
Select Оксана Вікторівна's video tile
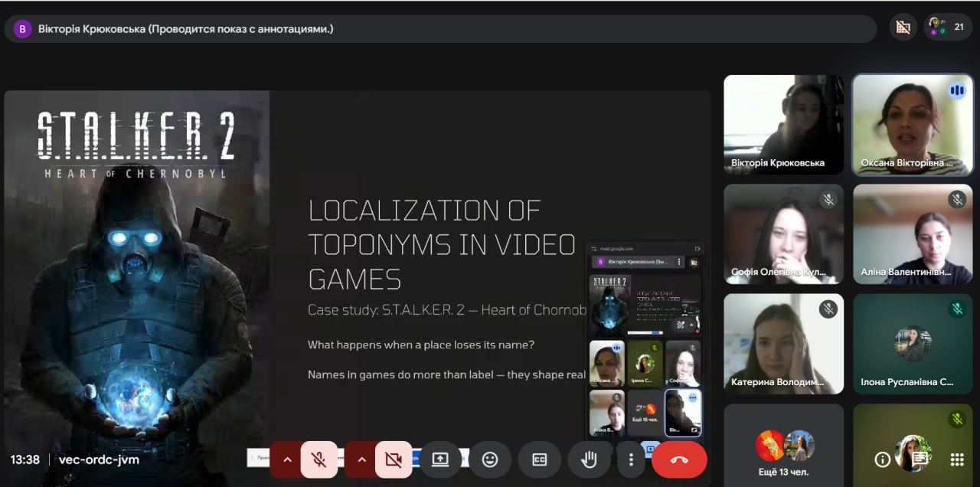913,124
